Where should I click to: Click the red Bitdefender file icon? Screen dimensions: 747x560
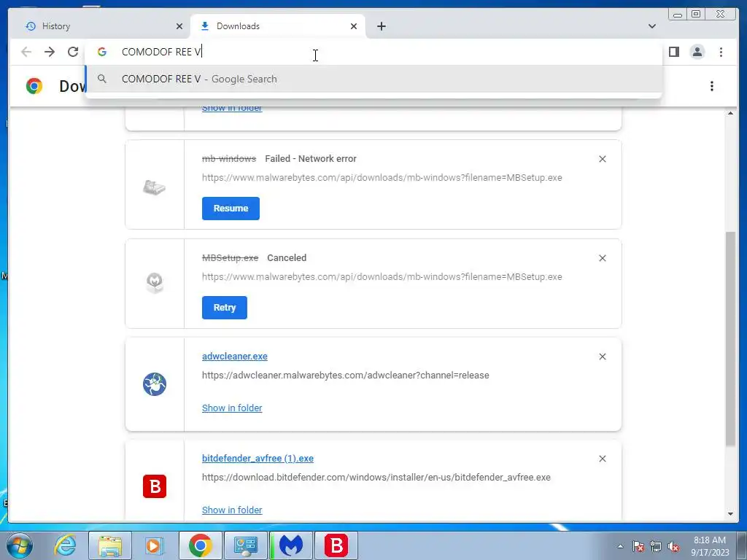click(155, 486)
